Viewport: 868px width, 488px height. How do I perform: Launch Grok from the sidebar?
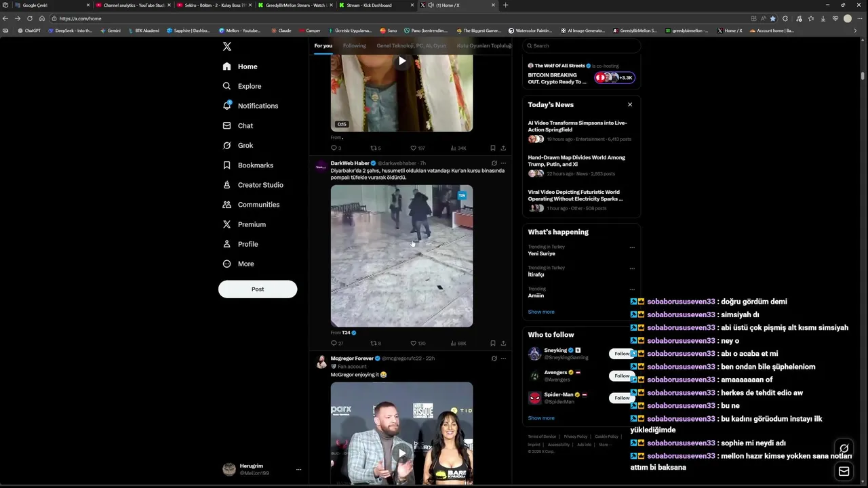pos(238,145)
